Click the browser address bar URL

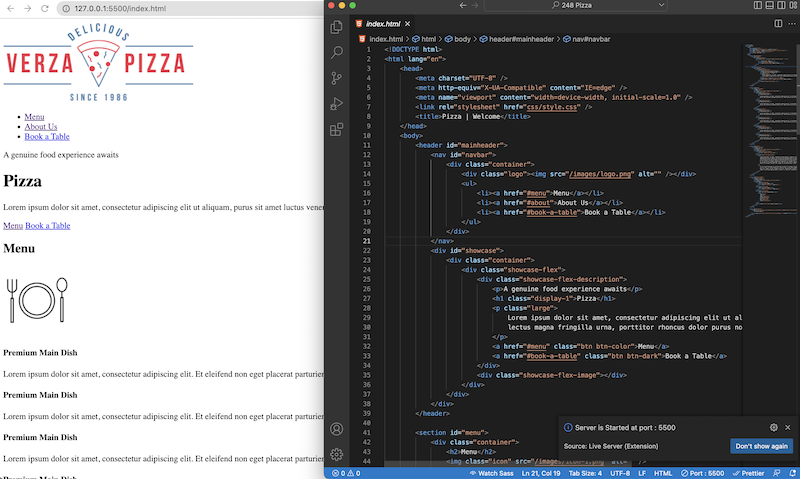point(120,8)
